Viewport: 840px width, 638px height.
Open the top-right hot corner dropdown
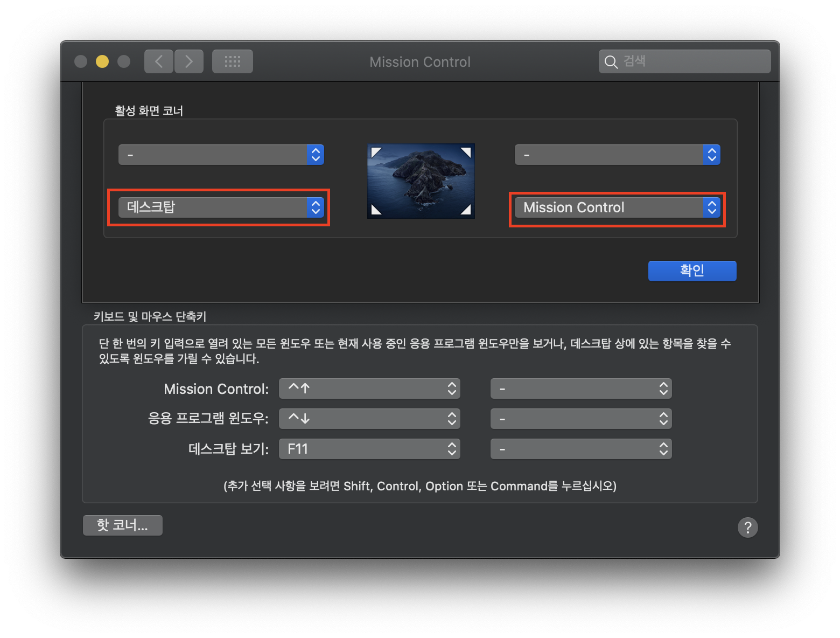click(618, 155)
